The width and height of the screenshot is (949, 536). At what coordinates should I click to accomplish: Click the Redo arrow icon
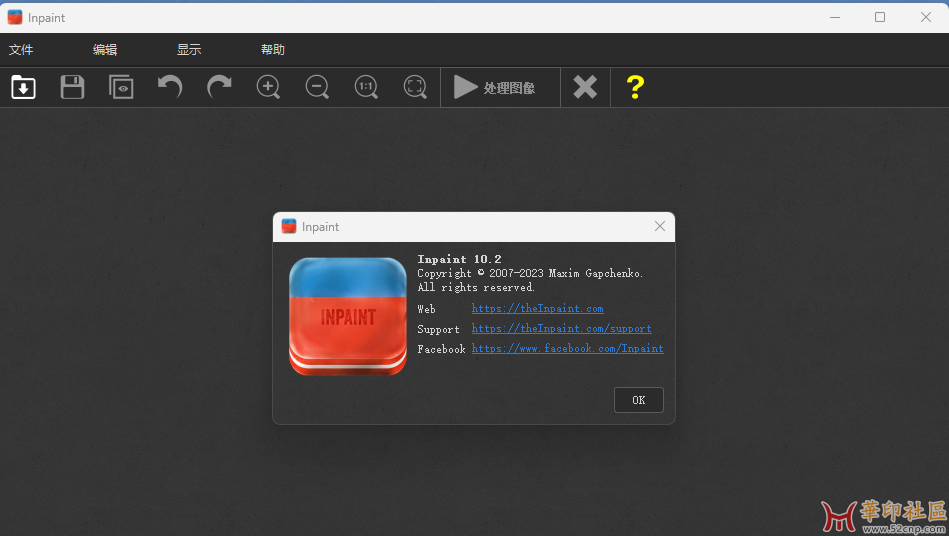point(219,87)
